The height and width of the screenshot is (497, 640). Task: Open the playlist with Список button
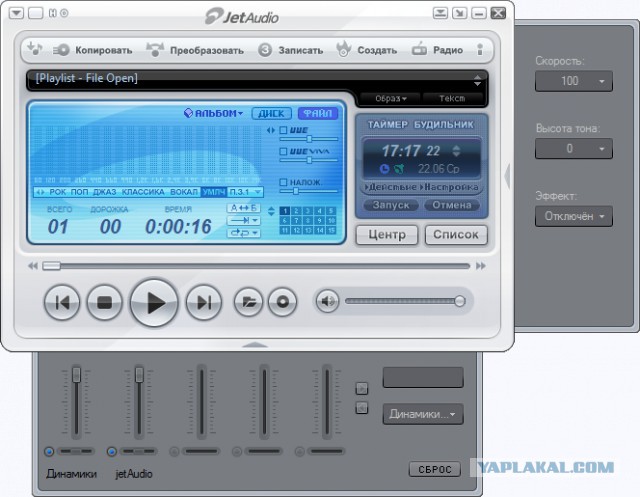pos(456,235)
